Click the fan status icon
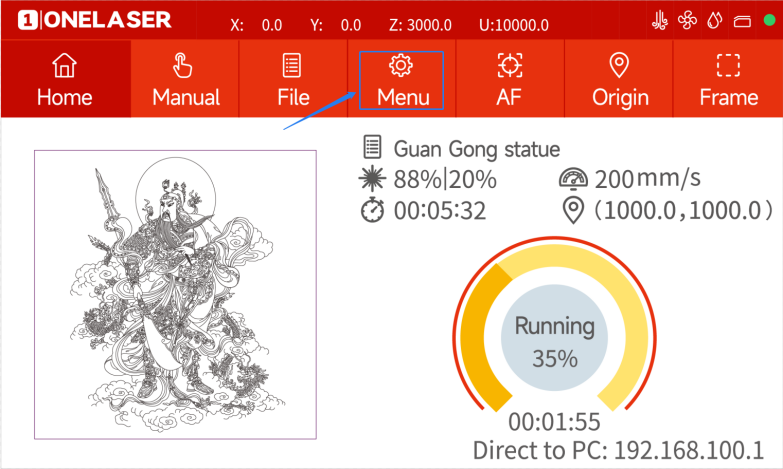 687,20
